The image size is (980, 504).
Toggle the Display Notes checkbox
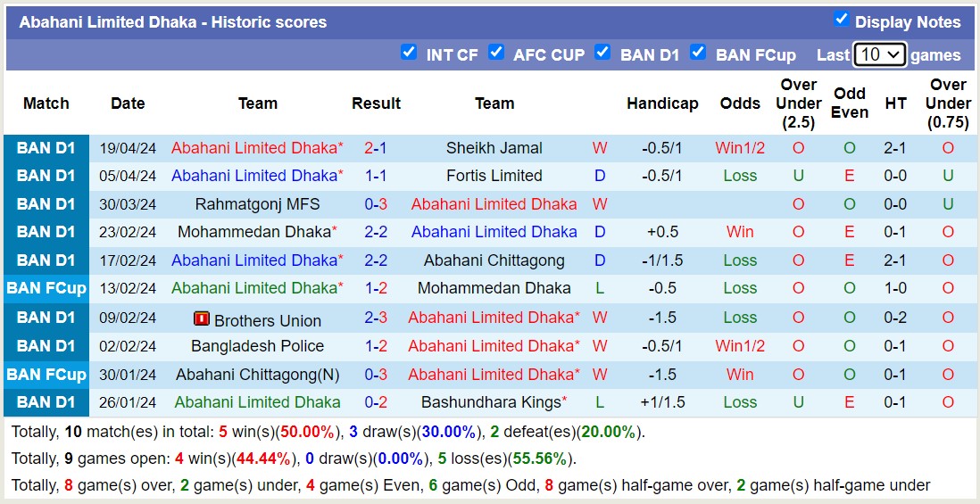[x=841, y=20]
